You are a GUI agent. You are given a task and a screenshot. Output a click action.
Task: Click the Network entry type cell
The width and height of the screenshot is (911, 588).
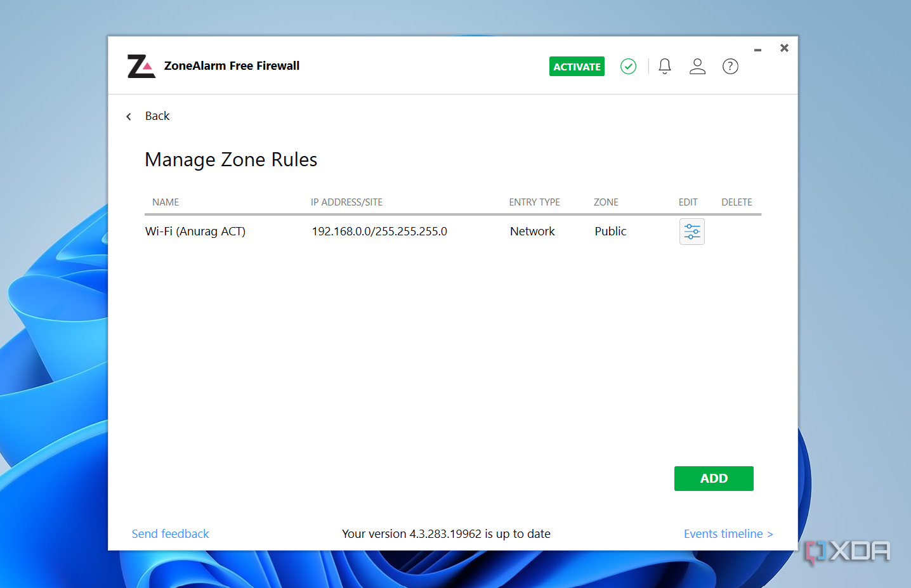tap(532, 232)
